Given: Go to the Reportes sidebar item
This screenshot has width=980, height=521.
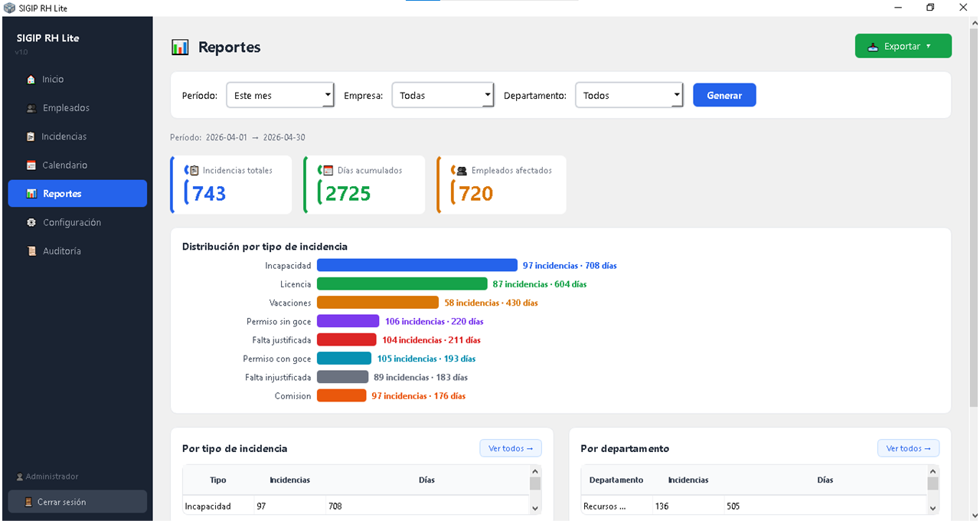Looking at the screenshot, I should tap(77, 194).
